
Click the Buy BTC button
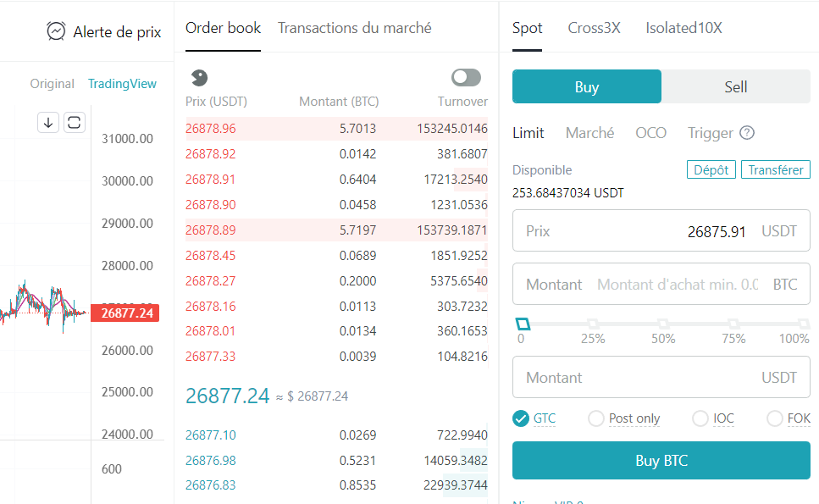(661, 460)
